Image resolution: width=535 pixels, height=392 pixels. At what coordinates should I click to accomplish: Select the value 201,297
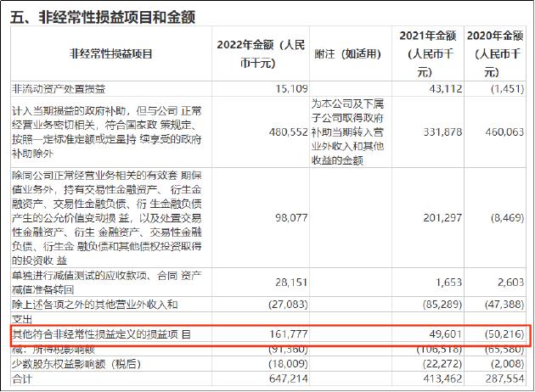tap(442, 218)
